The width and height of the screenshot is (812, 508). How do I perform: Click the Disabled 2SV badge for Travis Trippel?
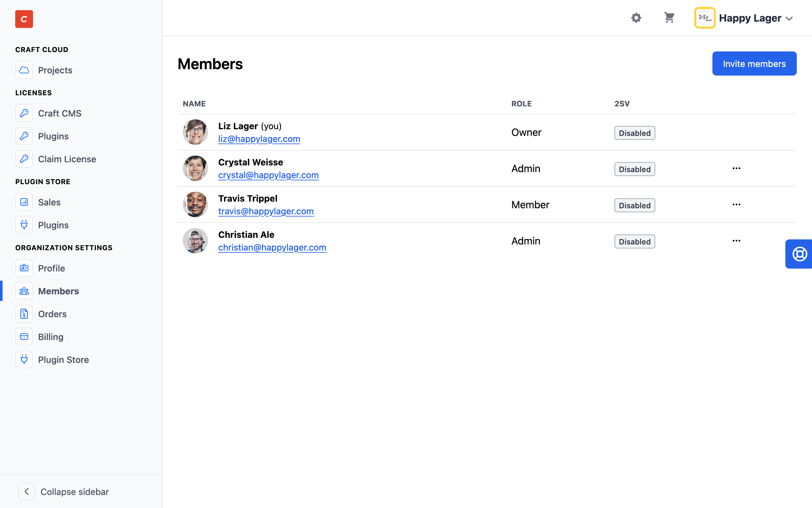(x=634, y=205)
